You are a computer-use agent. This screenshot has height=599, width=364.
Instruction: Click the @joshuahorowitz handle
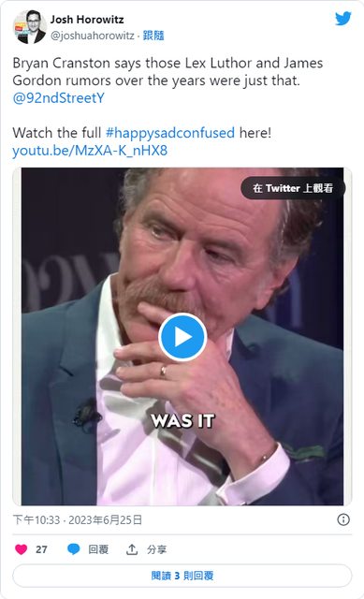(93, 36)
